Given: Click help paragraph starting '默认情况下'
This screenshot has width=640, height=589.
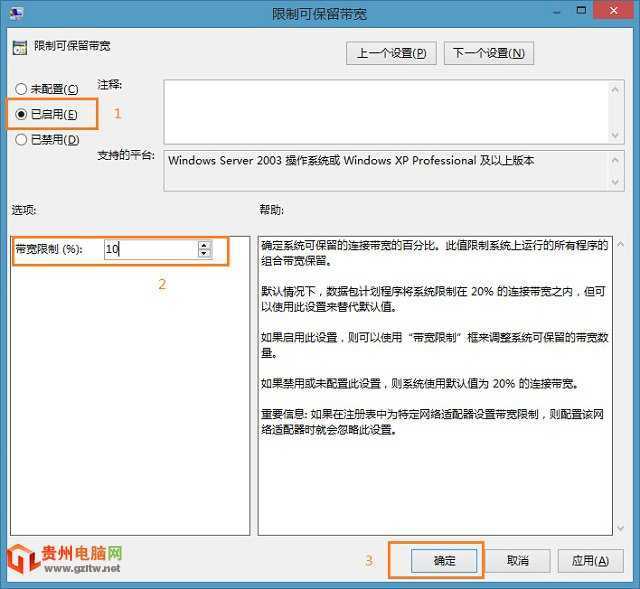Looking at the screenshot, I should click(433, 299).
